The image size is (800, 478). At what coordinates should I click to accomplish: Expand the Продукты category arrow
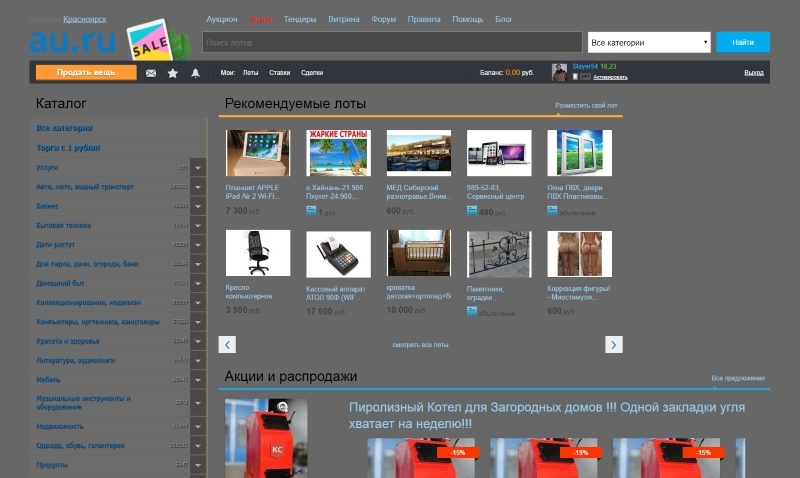[x=198, y=465]
